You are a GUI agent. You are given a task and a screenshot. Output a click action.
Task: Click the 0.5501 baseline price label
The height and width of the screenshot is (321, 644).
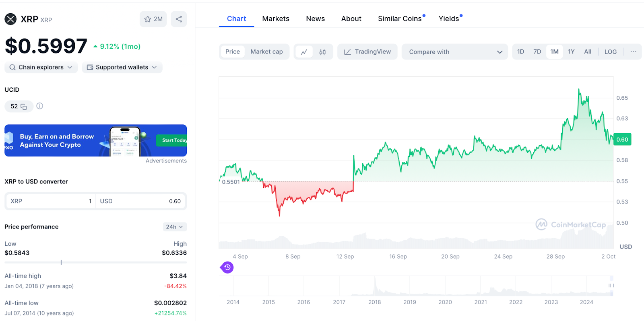pos(231,182)
